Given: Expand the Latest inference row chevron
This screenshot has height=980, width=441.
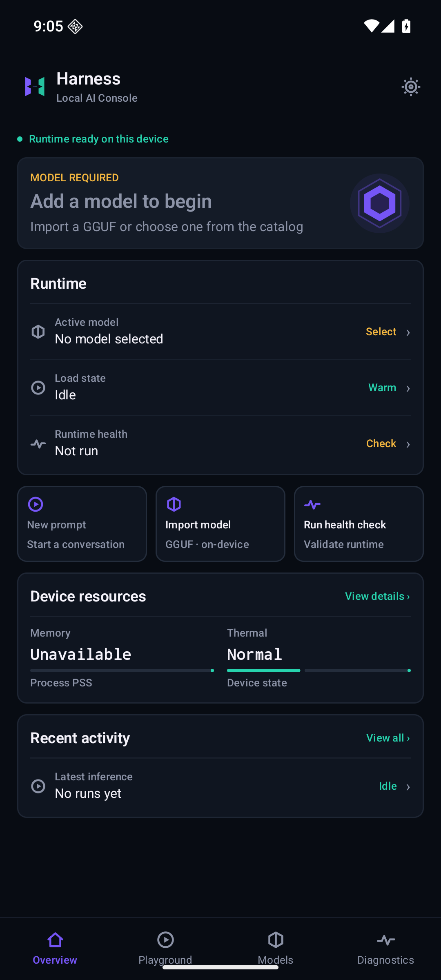Looking at the screenshot, I should point(408,787).
